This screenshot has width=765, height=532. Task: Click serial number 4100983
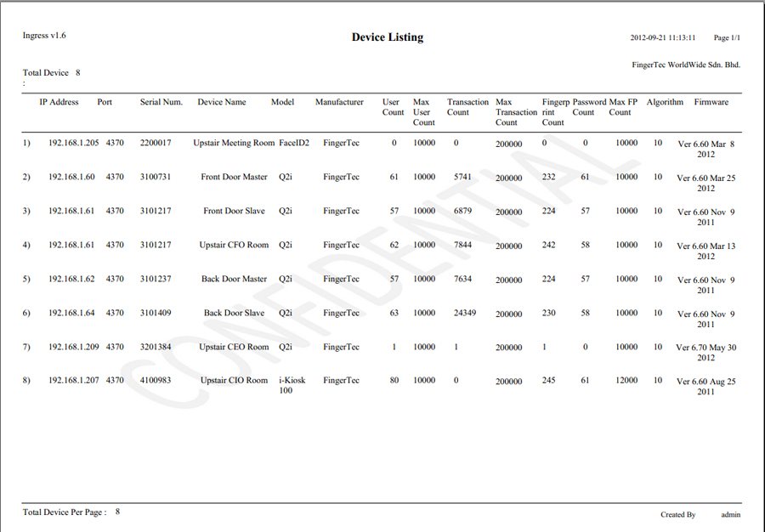(x=156, y=381)
